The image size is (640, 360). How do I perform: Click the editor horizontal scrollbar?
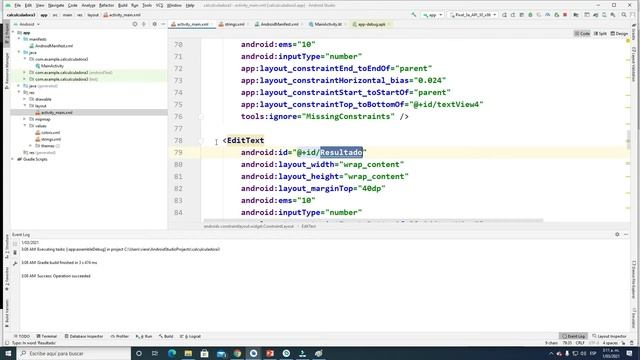[373, 221]
